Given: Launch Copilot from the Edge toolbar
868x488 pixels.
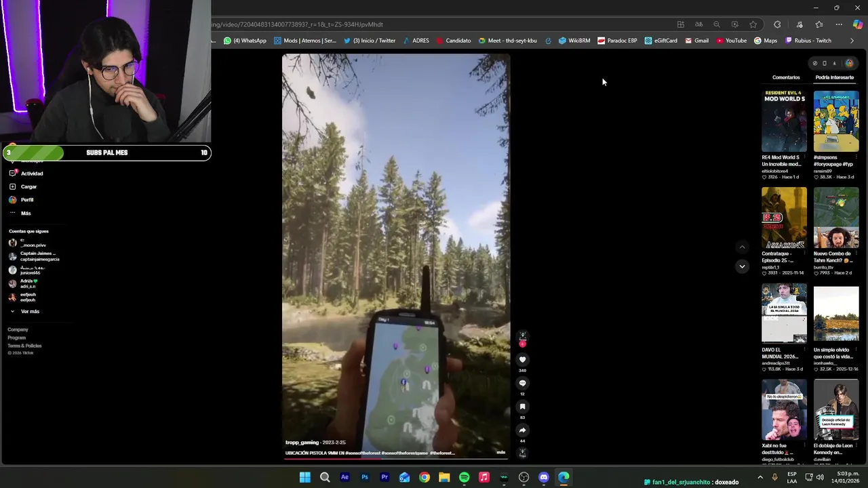Looking at the screenshot, I should (x=858, y=24).
